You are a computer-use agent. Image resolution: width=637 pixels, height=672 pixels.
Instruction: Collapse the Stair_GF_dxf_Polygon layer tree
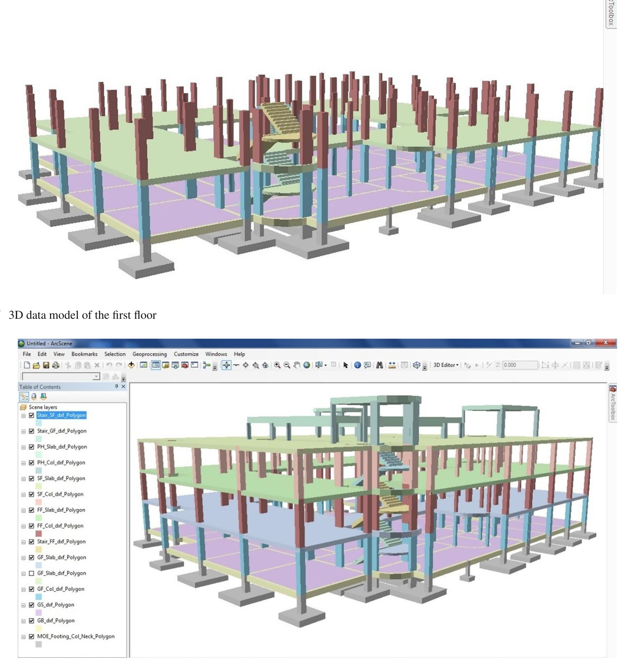23,431
